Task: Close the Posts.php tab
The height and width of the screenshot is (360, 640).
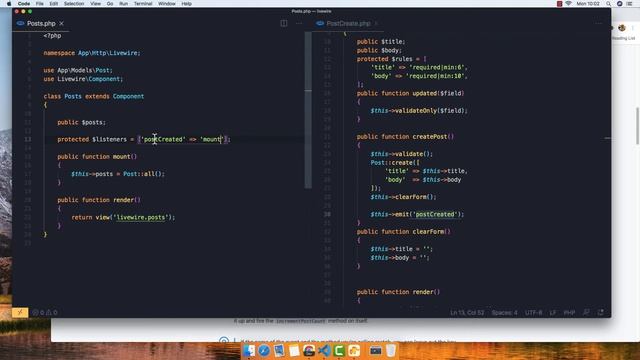Action: pos(62,24)
